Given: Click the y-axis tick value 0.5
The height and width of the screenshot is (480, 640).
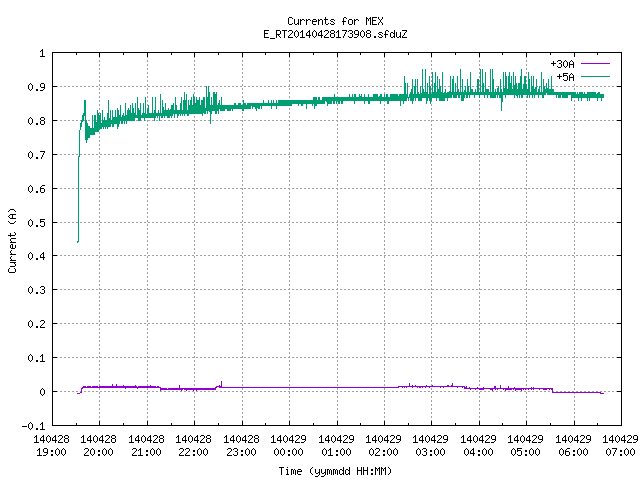Looking at the screenshot, I should pos(36,222).
